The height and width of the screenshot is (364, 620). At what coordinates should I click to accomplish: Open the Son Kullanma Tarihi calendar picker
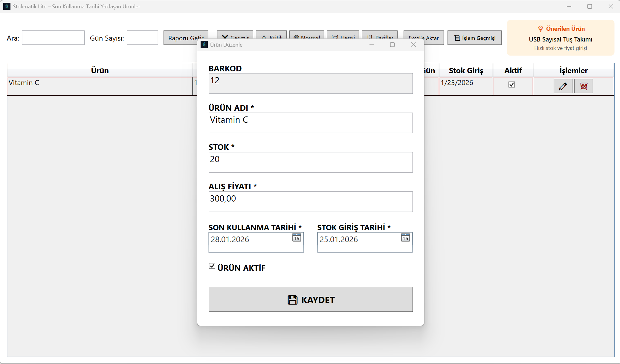coord(296,238)
